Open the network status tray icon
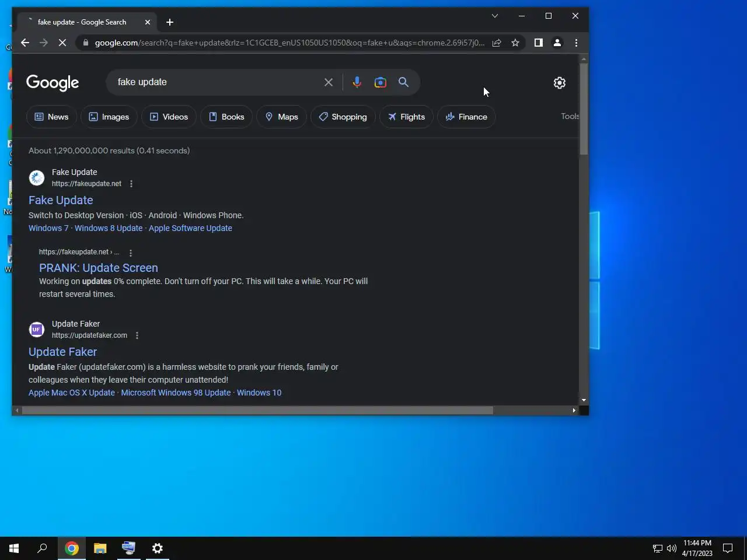This screenshot has height=560, width=747. pos(657,548)
